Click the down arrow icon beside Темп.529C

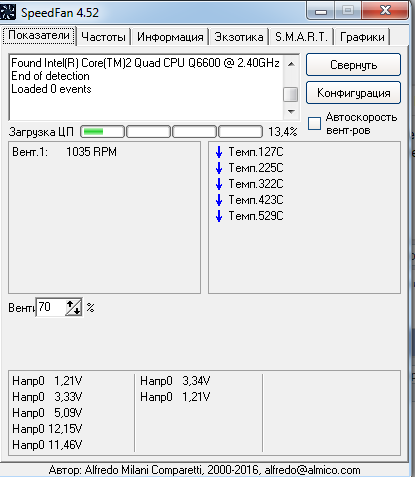(219, 216)
